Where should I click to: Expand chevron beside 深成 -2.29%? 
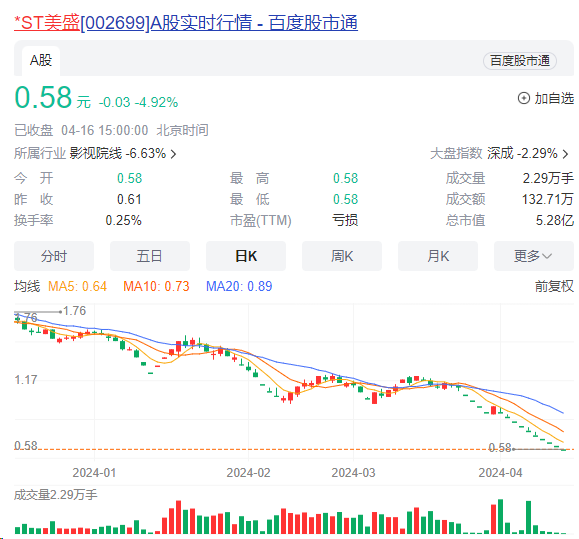(x=565, y=154)
